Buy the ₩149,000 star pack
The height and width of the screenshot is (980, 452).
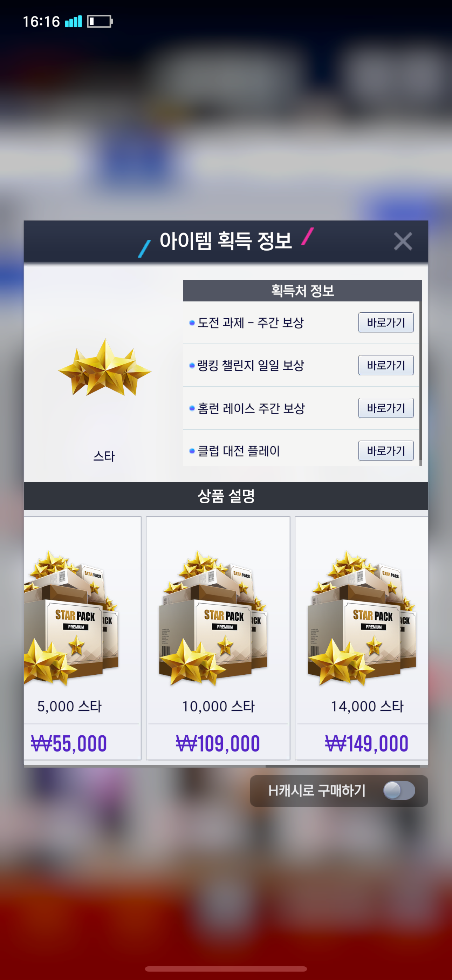pyautogui.click(x=367, y=743)
